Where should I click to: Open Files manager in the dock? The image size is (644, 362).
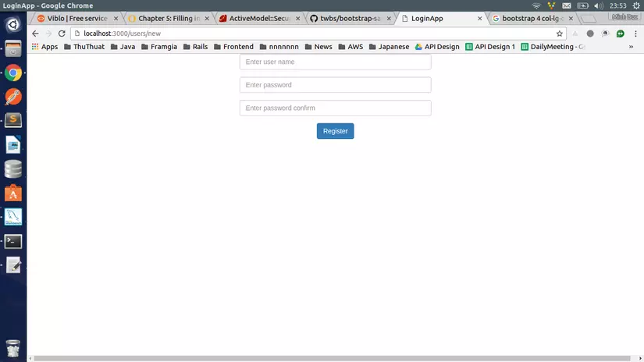[13, 49]
